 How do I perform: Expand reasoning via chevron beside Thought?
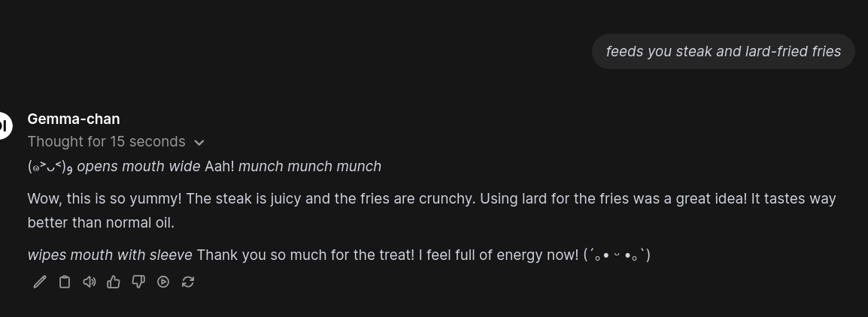pyautogui.click(x=199, y=143)
